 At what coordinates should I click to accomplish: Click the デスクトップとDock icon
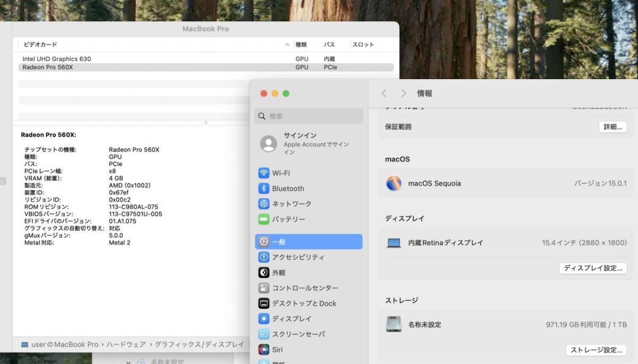tap(264, 303)
